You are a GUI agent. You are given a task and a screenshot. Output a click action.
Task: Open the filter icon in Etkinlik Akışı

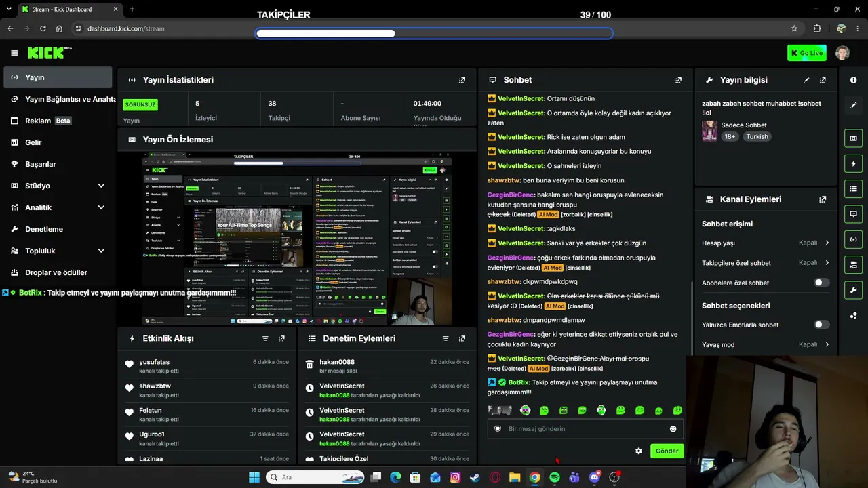click(265, 338)
